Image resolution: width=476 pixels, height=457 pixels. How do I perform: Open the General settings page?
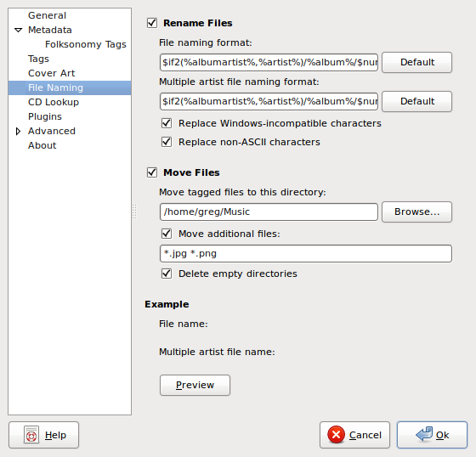pos(47,15)
